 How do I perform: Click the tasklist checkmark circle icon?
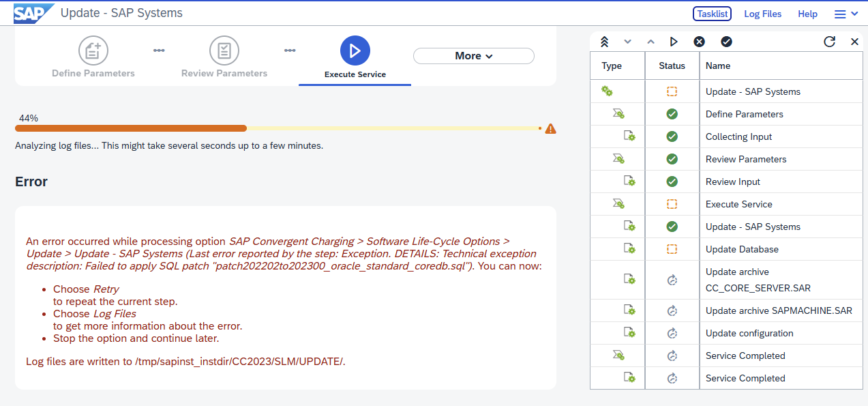[726, 42]
